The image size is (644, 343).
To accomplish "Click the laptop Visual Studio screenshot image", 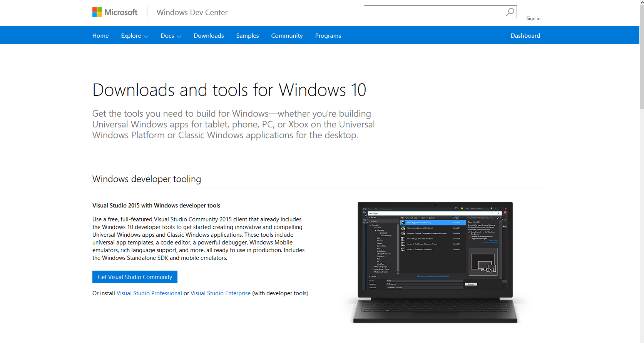I will click(435, 262).
